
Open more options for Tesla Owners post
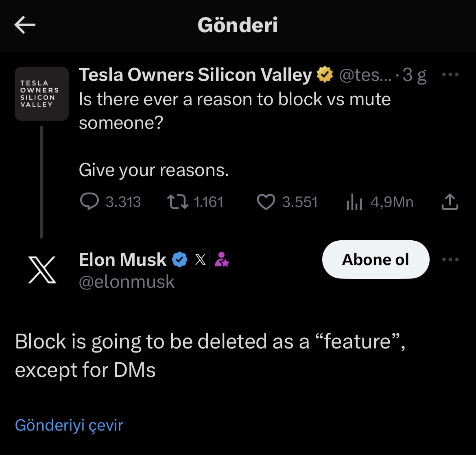450,75
